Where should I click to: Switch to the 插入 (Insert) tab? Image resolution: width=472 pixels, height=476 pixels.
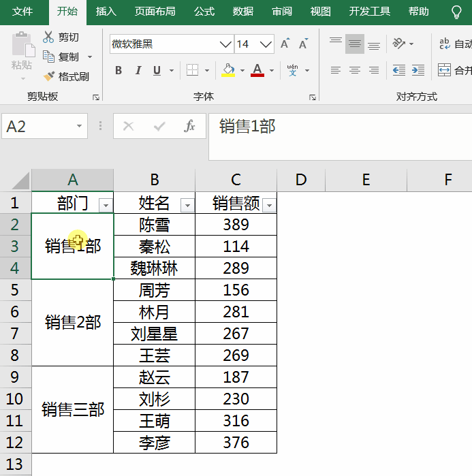(x=106, y=12)
